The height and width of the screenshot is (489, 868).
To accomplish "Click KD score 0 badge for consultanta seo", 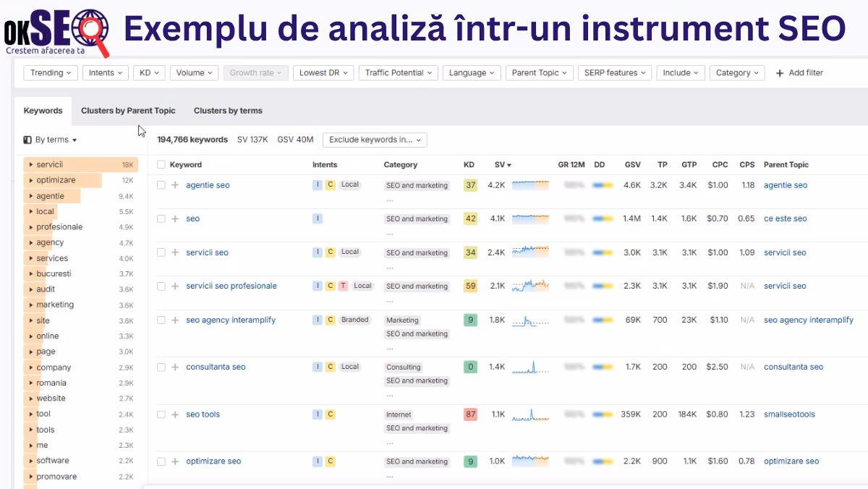I will pyautogui.click(x=470, y=367).
